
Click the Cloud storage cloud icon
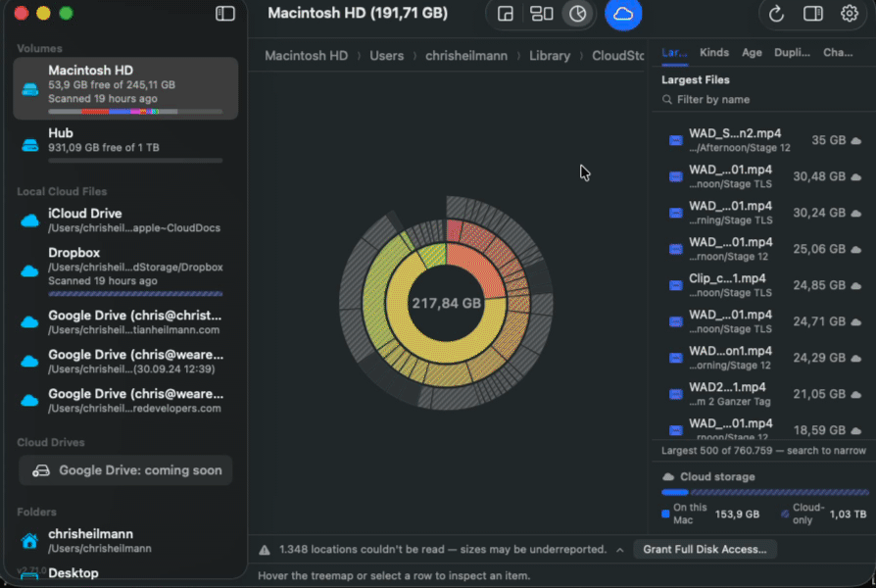coord(668,477)
